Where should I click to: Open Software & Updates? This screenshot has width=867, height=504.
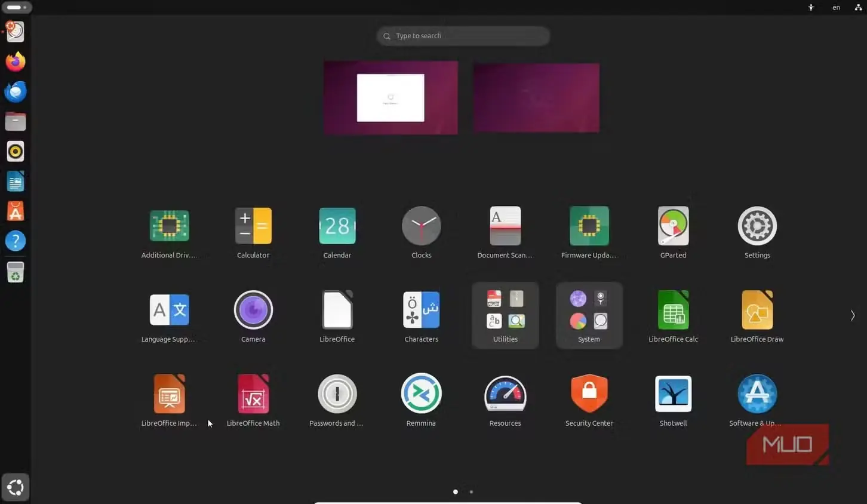pyautogui.click(x=757, y=394)
